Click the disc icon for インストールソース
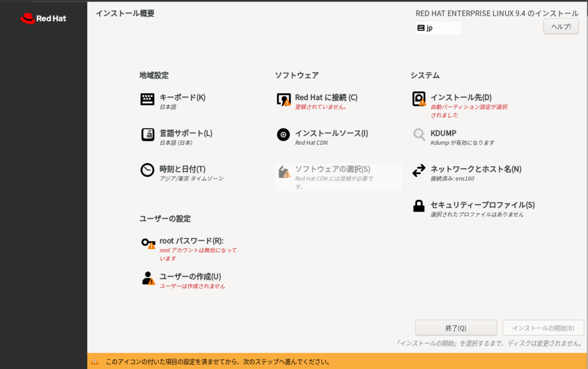The height and width of the screenshot is (369, 588). (283, 134)
